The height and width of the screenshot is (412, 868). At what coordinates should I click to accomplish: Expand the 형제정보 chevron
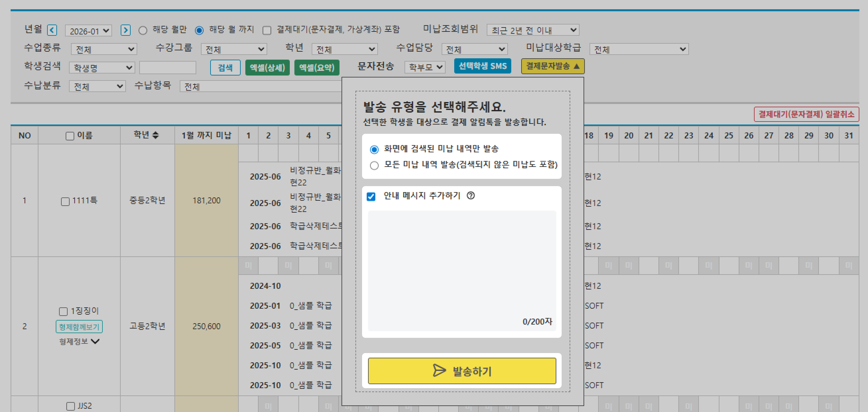95,341
